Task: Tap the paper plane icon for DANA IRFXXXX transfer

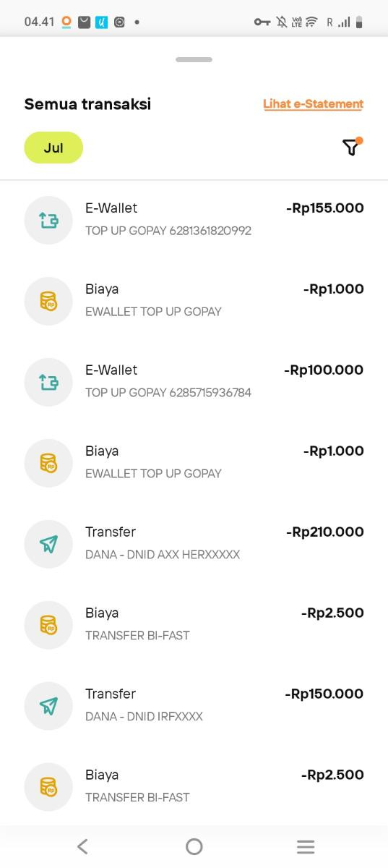Action: pyautogui.click(x=48, y=706)
